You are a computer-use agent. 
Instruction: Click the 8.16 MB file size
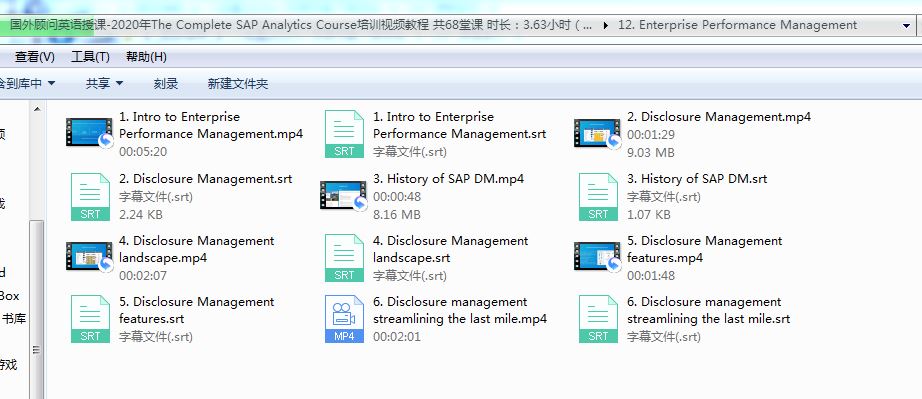tap(396, 215)
